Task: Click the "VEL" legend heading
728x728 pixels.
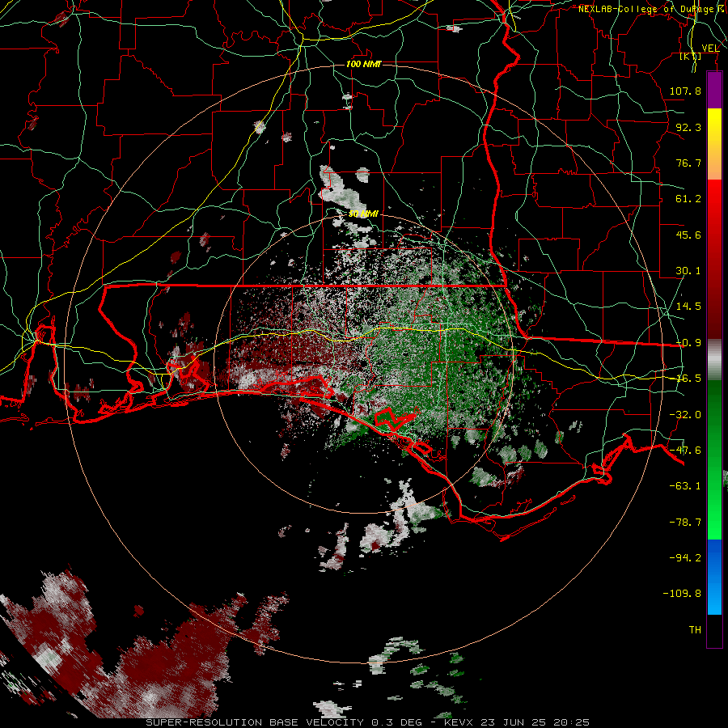Action: (x=710, y=49)
